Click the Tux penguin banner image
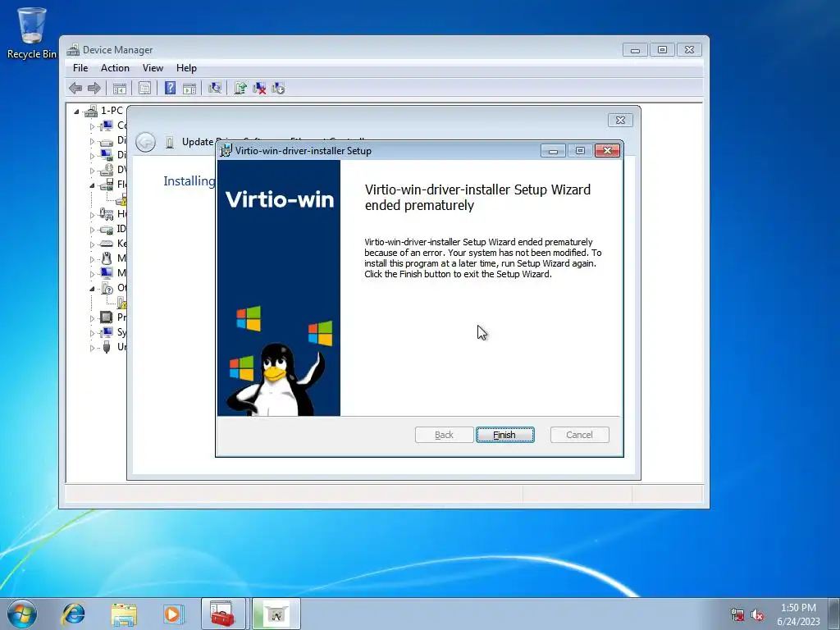Image resolution: width=840 pixels, height=630 pixels. (x=276, y=379)
